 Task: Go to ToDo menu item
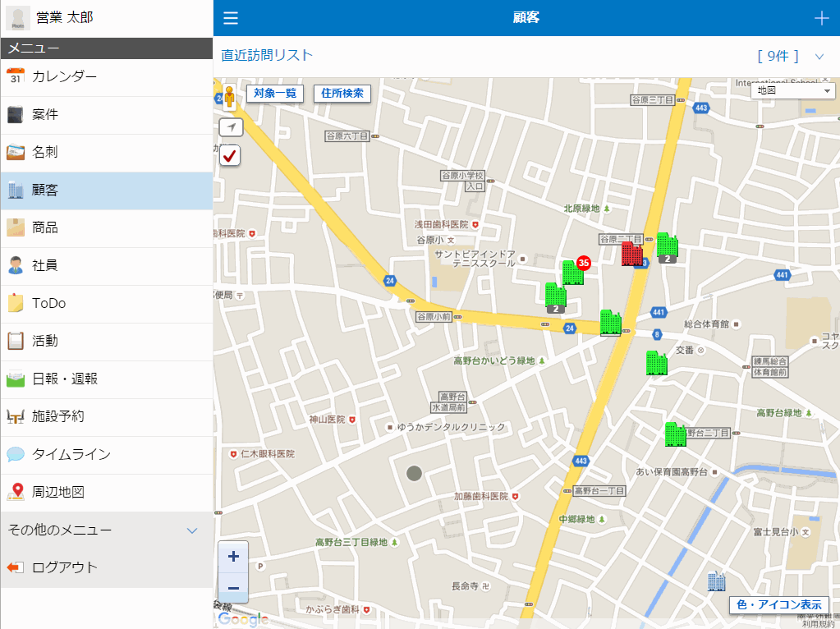click(x=107, y=304)
